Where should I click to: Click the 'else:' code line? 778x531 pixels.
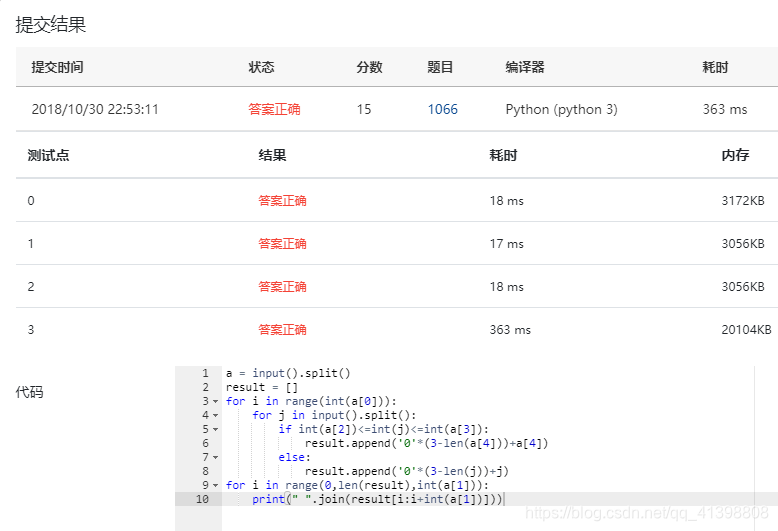(x=294, y=457)
